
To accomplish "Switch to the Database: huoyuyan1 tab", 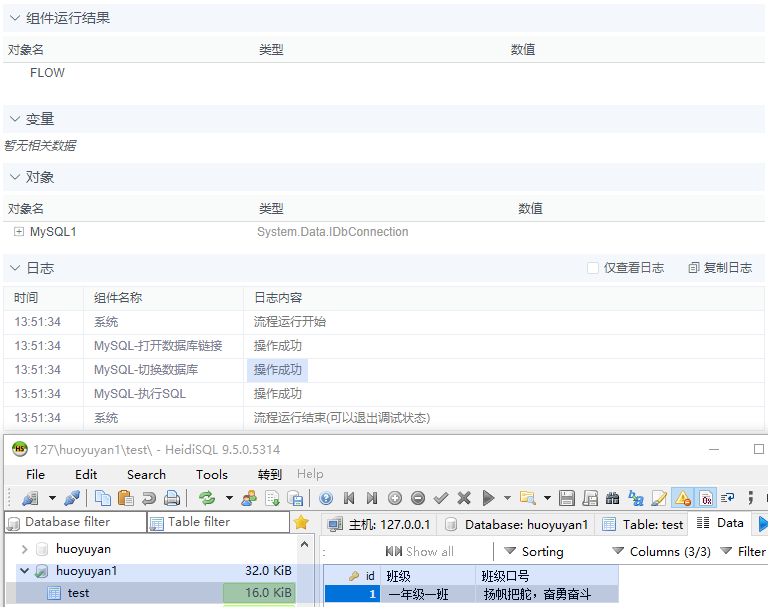I will (516, 524).
